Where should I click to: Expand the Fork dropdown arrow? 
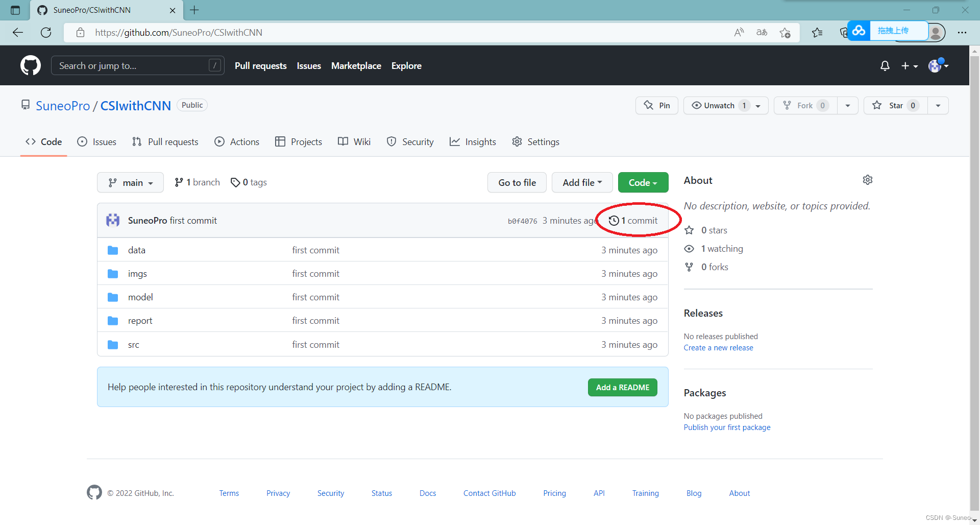point(848,106)
